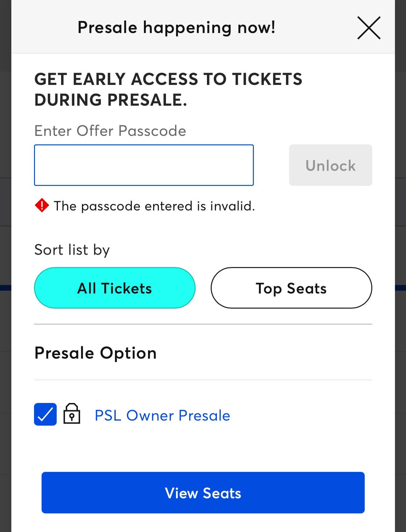
Task: Click the "Presale happening now!" title
Action: tap(176, 27)
